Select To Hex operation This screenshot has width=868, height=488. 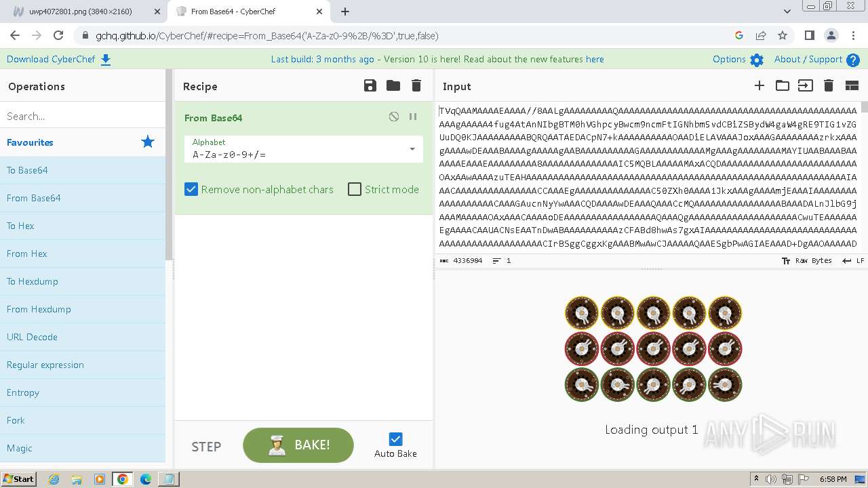pos(83,226)
